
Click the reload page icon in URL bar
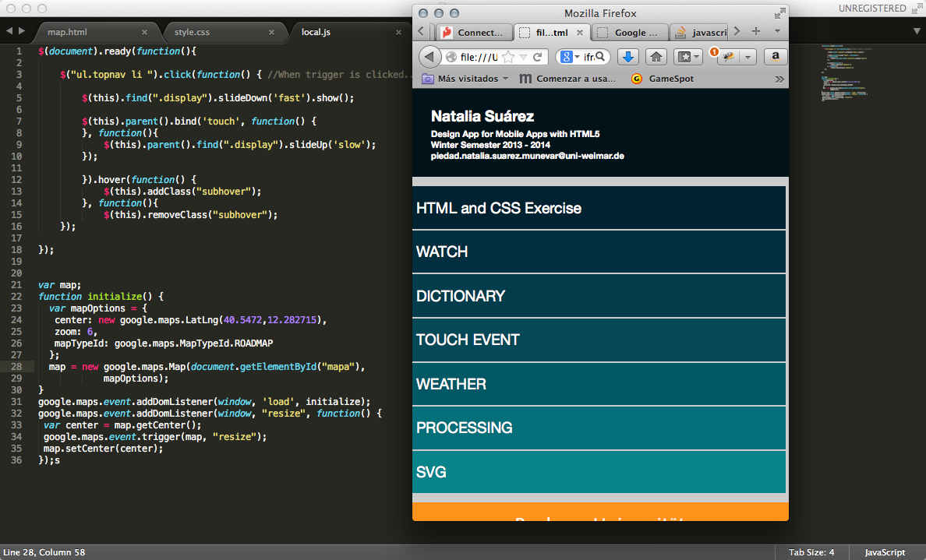point(538,57)
